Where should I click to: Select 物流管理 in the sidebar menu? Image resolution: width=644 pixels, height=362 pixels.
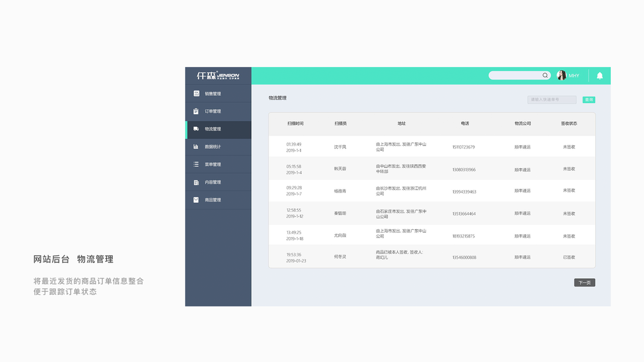[218, 129]
